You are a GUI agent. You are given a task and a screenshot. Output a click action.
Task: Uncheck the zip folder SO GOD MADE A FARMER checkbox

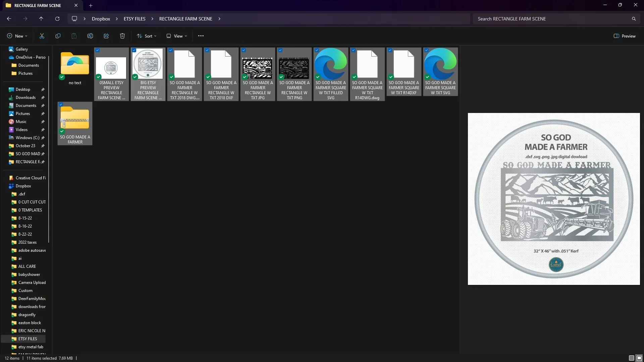(61, 105)
